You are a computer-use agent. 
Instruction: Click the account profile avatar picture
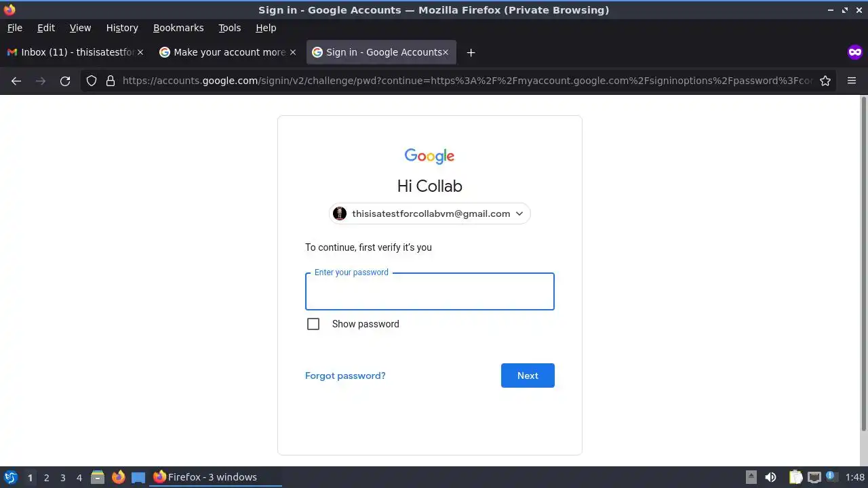(x=340, y=213)
